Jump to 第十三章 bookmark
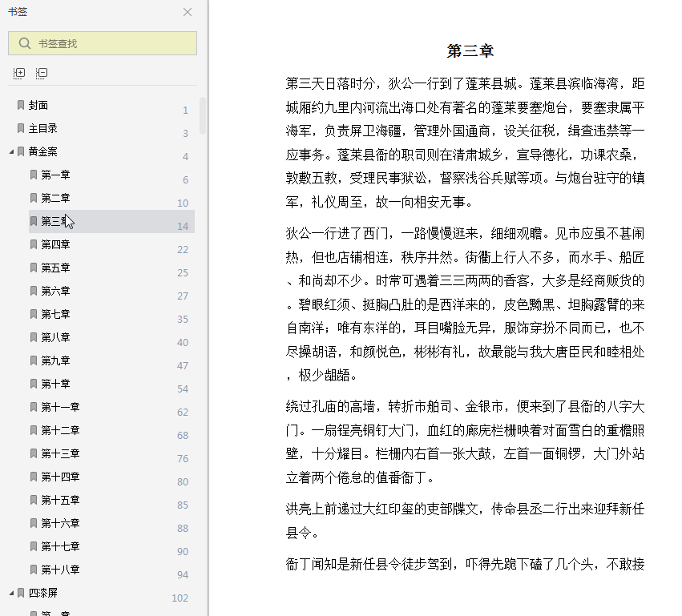The width and height of the screenshot is (682, 616). click(x=60, y=454)
